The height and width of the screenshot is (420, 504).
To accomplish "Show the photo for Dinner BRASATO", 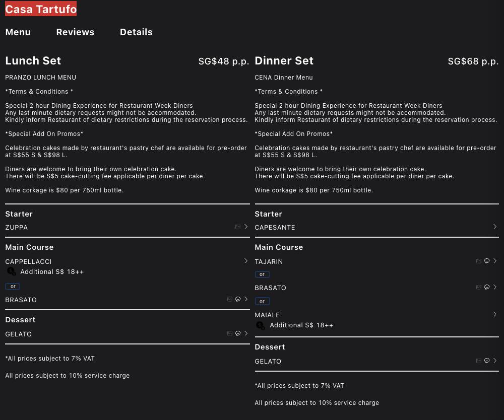I will pos(479,287).
